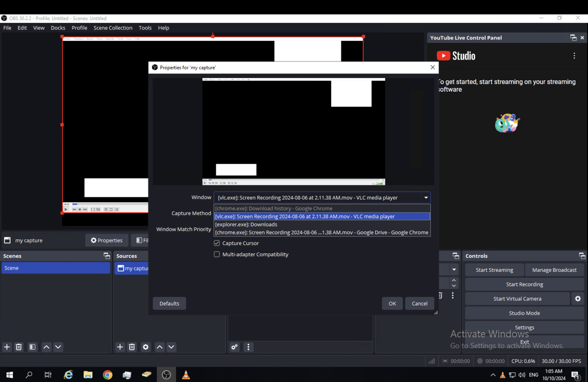Add a new scene with the plus icon
Viewport: 588px width, 382px height.
tap(6, 347)
